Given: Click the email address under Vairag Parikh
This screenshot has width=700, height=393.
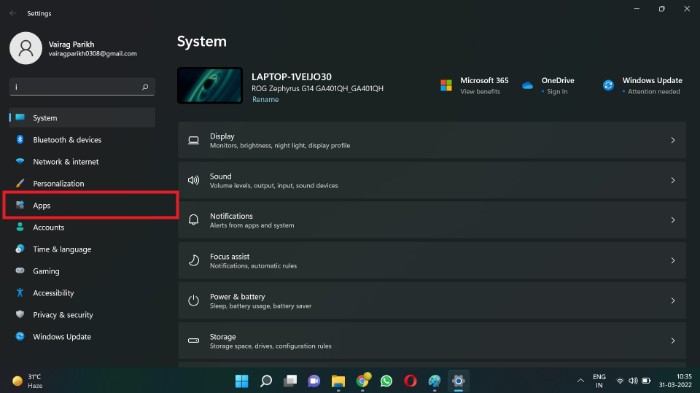Looking at the screenshot, I should point(93,54).
